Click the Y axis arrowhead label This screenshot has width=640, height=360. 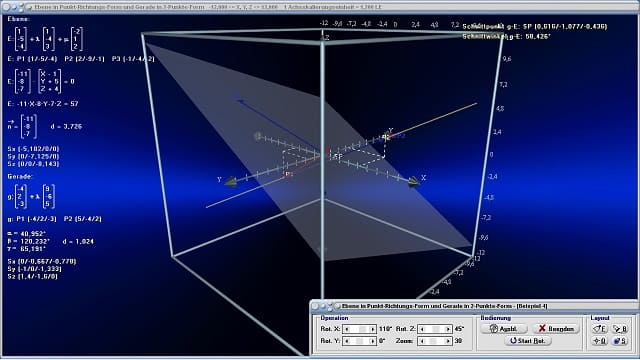pyautogui.click(x=219, y=179)
